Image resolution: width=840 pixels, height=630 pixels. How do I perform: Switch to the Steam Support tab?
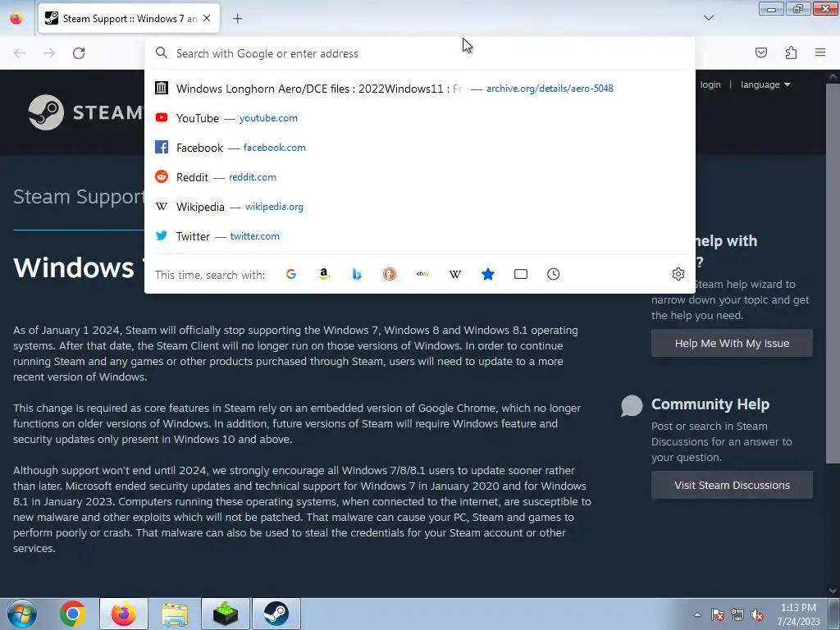[x=129, y=18]
